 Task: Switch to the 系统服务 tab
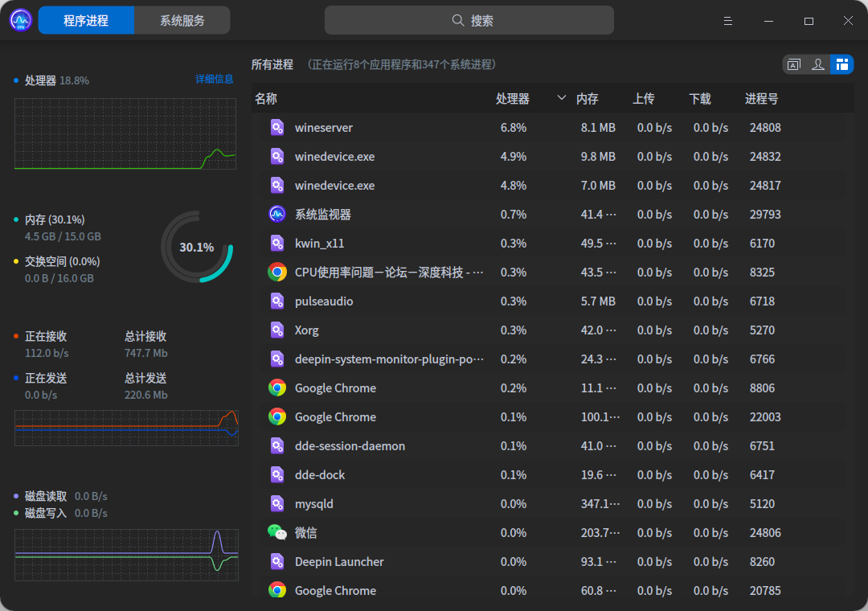pyautogui.click(x=182, y=21)
